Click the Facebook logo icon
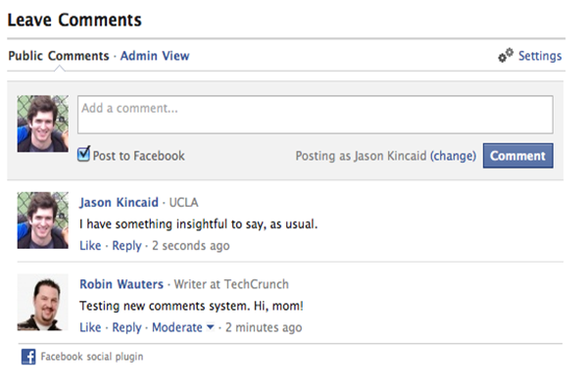588x392 pixels. point(28,357)
